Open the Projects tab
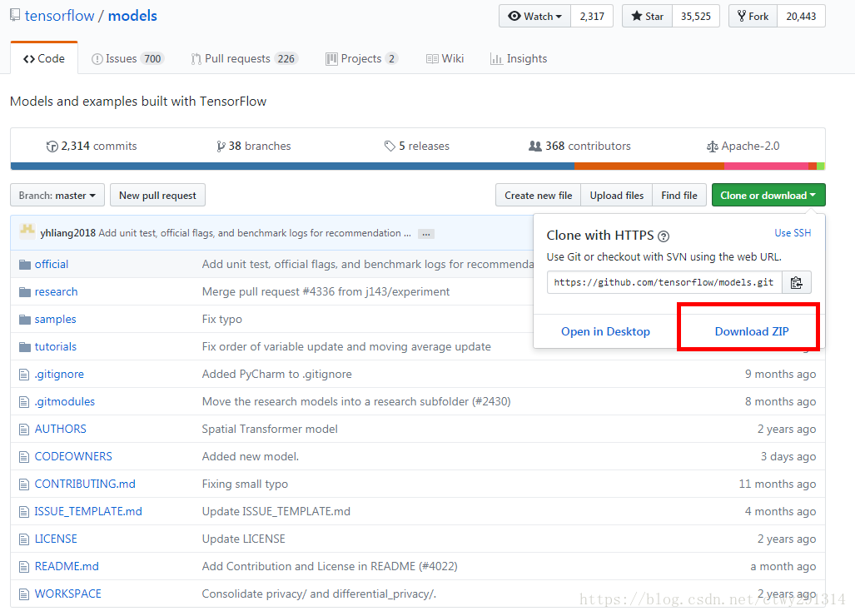855x616 pixels. [361, 58]
